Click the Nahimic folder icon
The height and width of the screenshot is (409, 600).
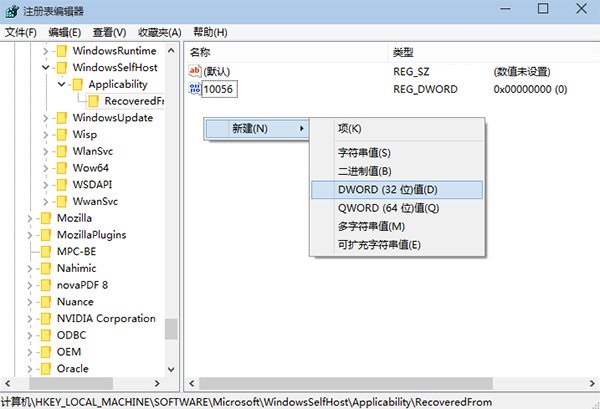click(x=46, y=269)
